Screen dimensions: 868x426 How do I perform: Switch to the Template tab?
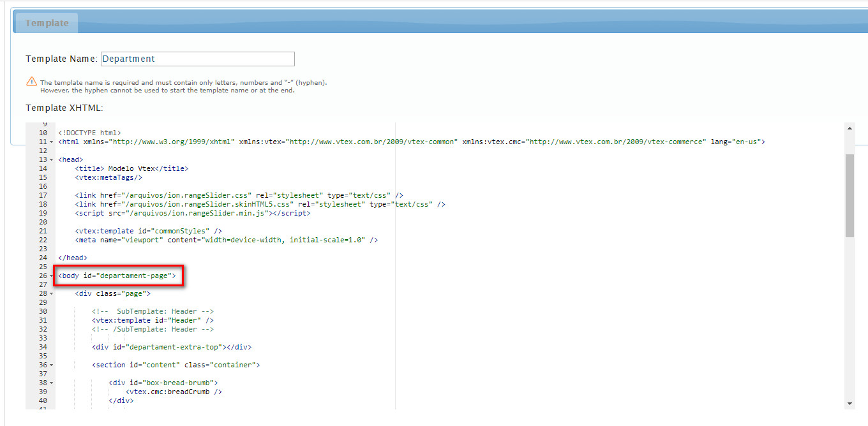[45, 22]
